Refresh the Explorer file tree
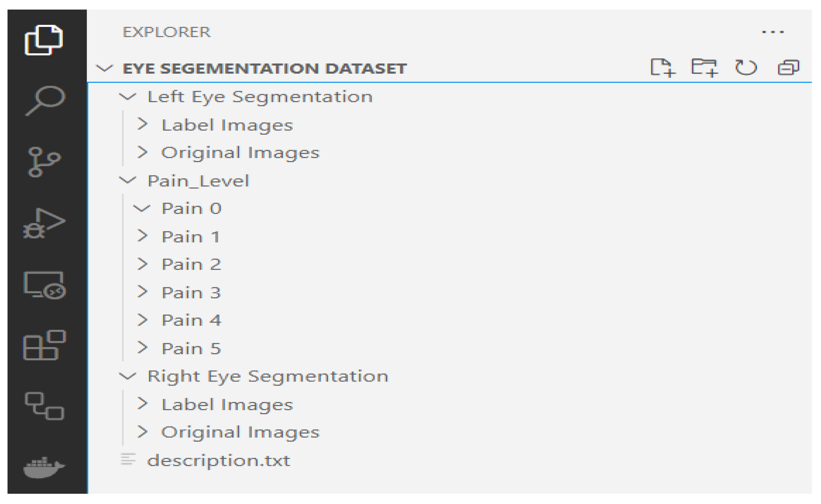The image size is (821, 504). coord(746,68)
